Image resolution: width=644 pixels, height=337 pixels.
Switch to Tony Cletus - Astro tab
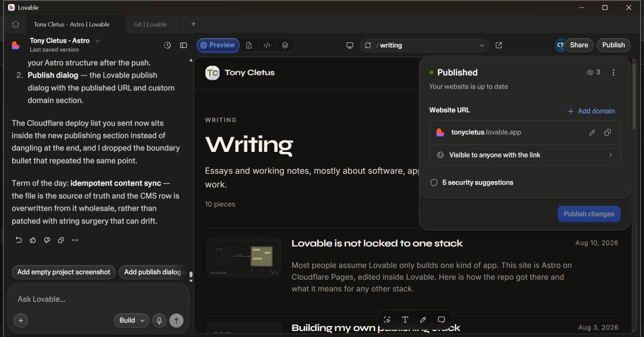coord(71,24)
